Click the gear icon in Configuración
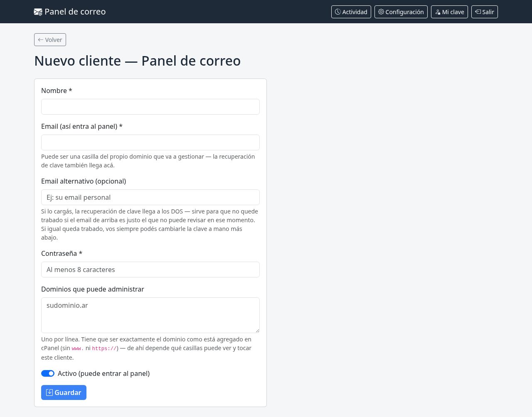The image size is (532, 417). click(381, 12)
